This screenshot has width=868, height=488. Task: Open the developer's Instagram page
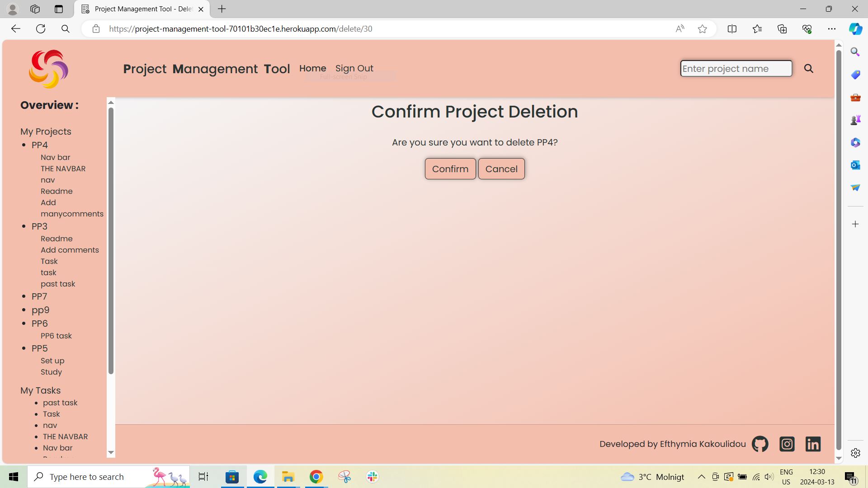787,444
